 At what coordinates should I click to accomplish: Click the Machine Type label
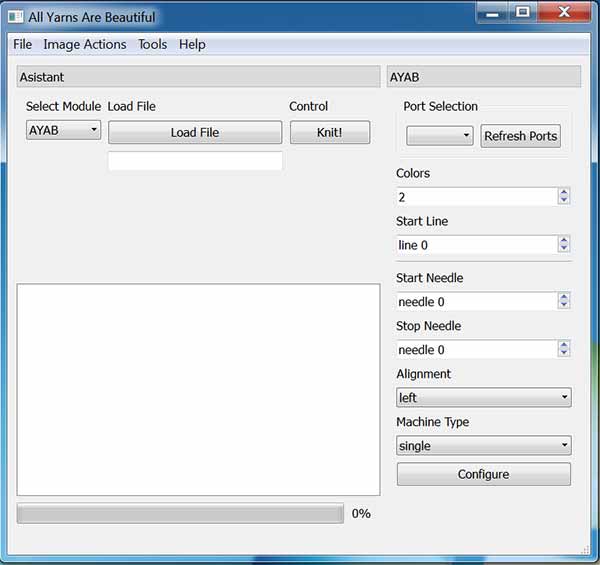pyautogui.click(x=432, y=422)
